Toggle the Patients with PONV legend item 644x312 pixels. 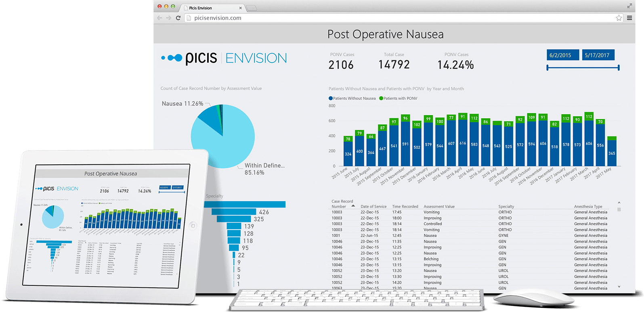point(398,98)
